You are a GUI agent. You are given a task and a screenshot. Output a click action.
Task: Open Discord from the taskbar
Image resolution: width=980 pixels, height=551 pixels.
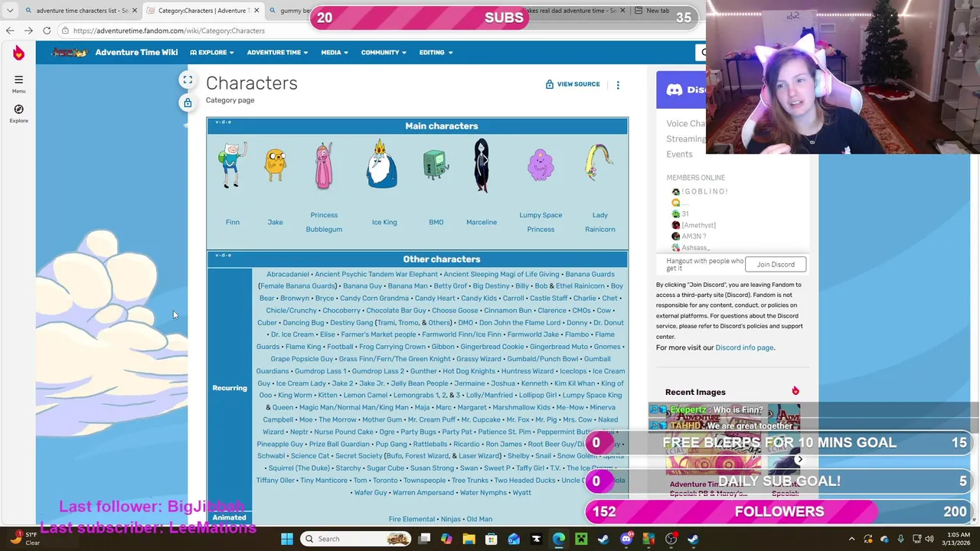click(x=626, y=539)
